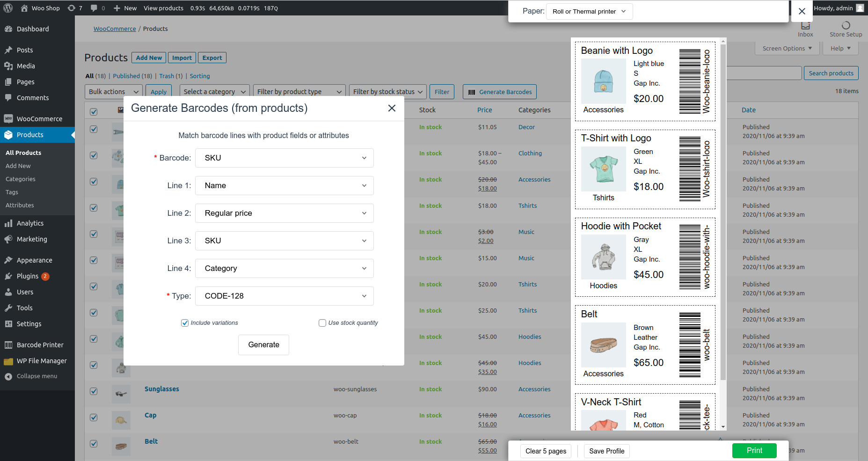Click the barcode preview vertical scrollbar
This screenshot has width=868, height=461.
click(723, 211)
